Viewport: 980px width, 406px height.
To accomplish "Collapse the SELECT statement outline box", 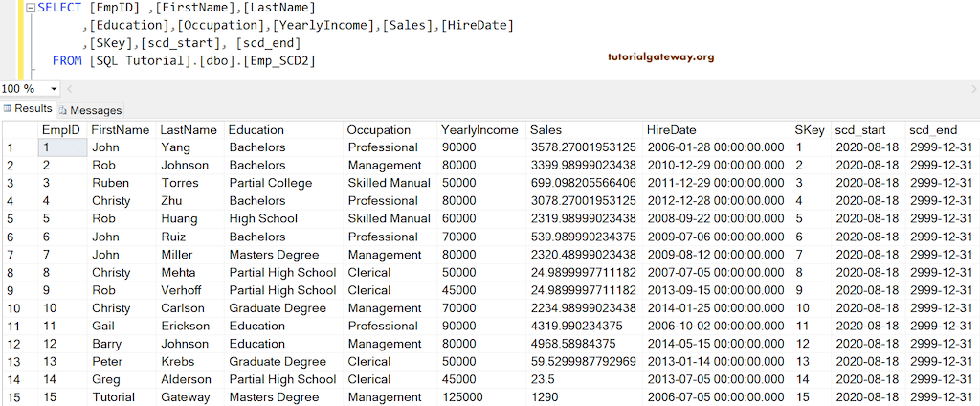I will click(30, 8).
